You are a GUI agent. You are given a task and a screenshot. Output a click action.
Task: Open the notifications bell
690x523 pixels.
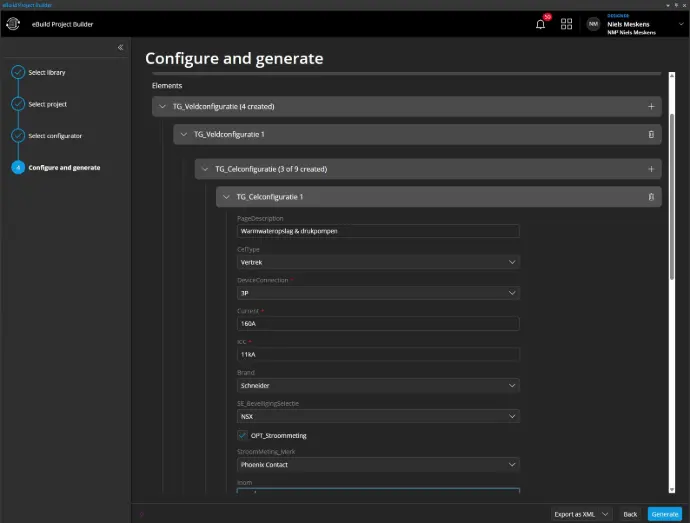(x=540, y=24)
